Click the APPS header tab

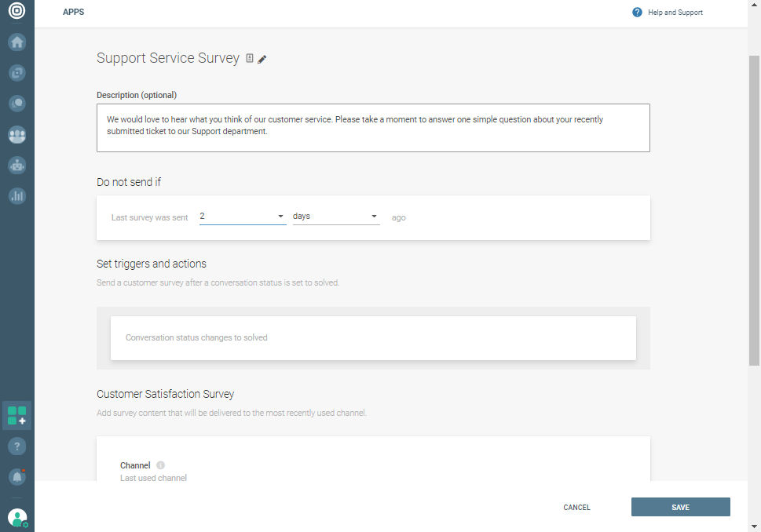coord(73,13)
